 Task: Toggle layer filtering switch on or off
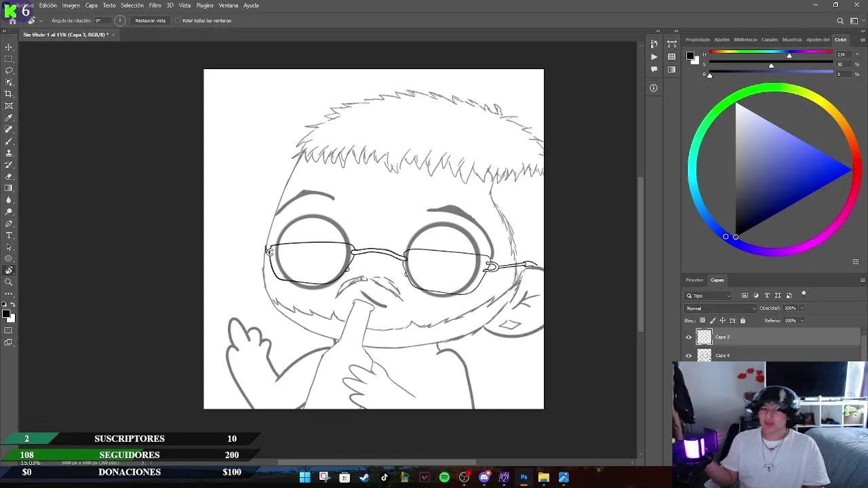804,294
